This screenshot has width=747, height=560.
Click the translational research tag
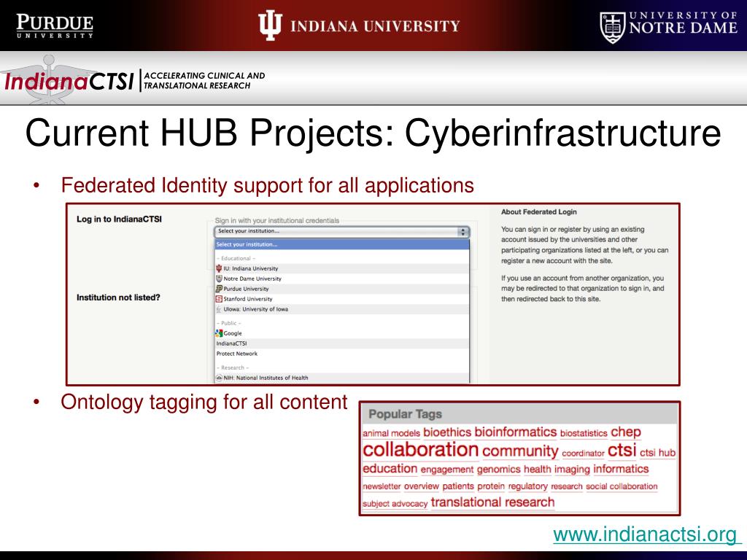coord(492,502)
